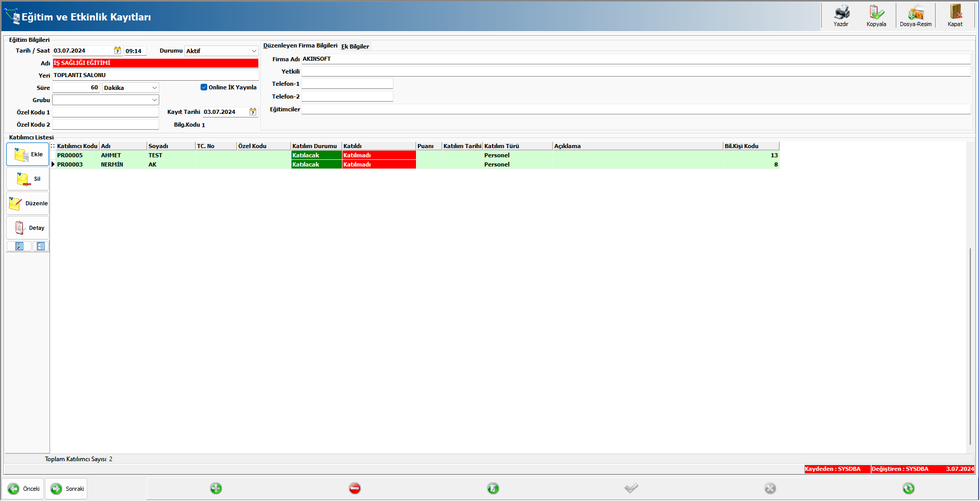980x501 pixels.
Task: Switch to the Ek Bilgiler tab
Action: pyautogui.click(x=355, y=46)
